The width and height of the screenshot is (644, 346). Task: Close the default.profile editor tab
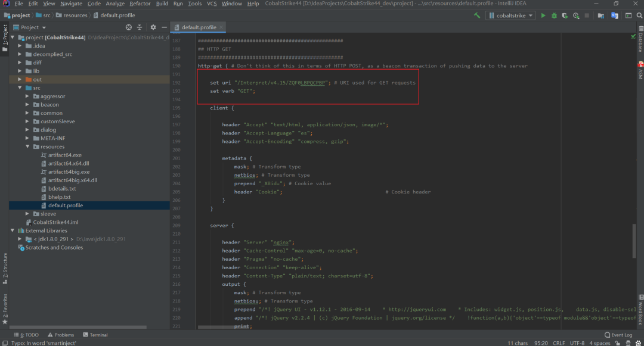pyautogui.click(x=221, y=27)
